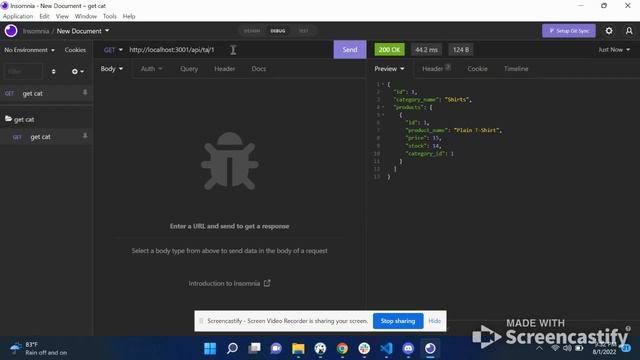Click the sidebar sort order icon
Image resolution: width=640 pixels, height=360 pixels.
(53, 71)
